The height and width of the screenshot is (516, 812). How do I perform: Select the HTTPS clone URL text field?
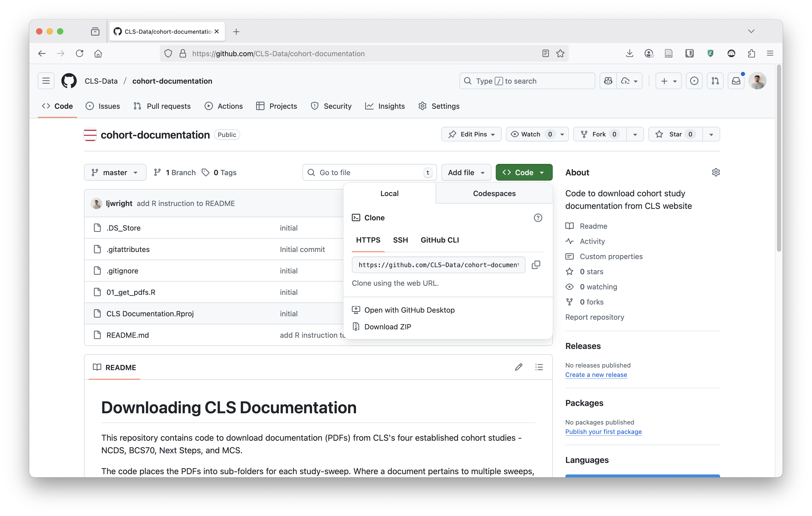coord(438,265)
